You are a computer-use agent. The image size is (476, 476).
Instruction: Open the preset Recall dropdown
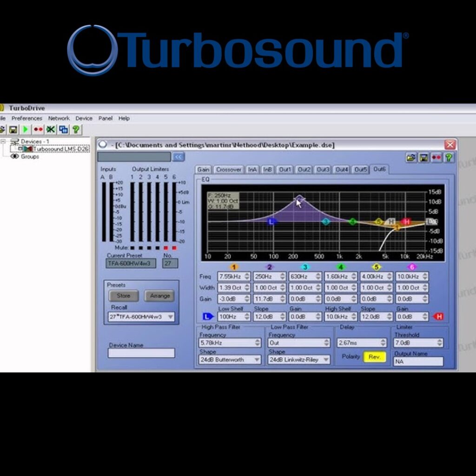click(171, 317)
